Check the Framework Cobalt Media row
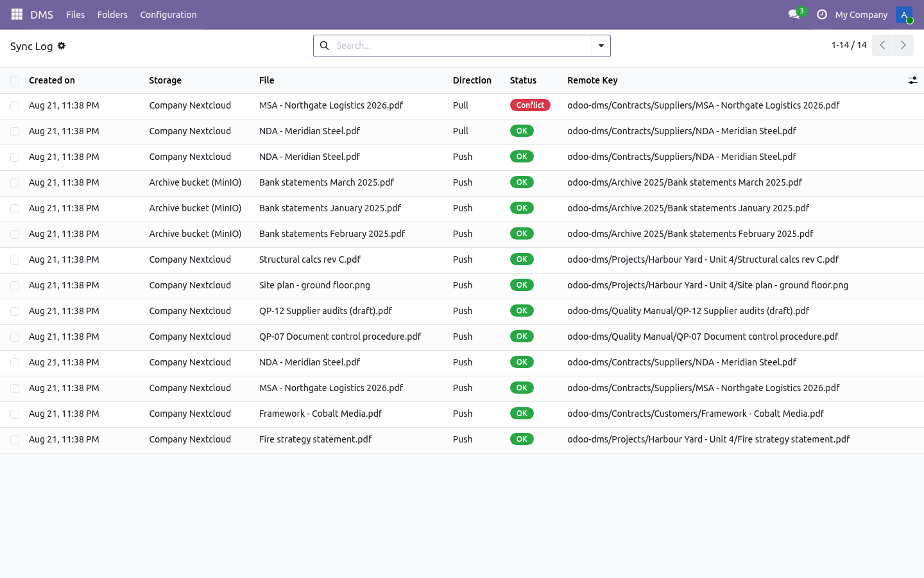924x578 pixels. coord(15,414)
